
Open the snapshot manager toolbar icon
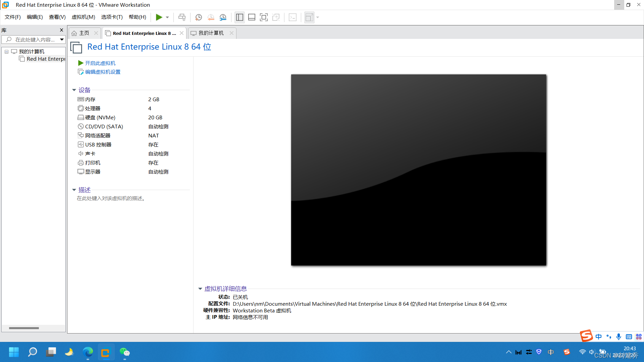pyautogui.click(x=223, y=17)
